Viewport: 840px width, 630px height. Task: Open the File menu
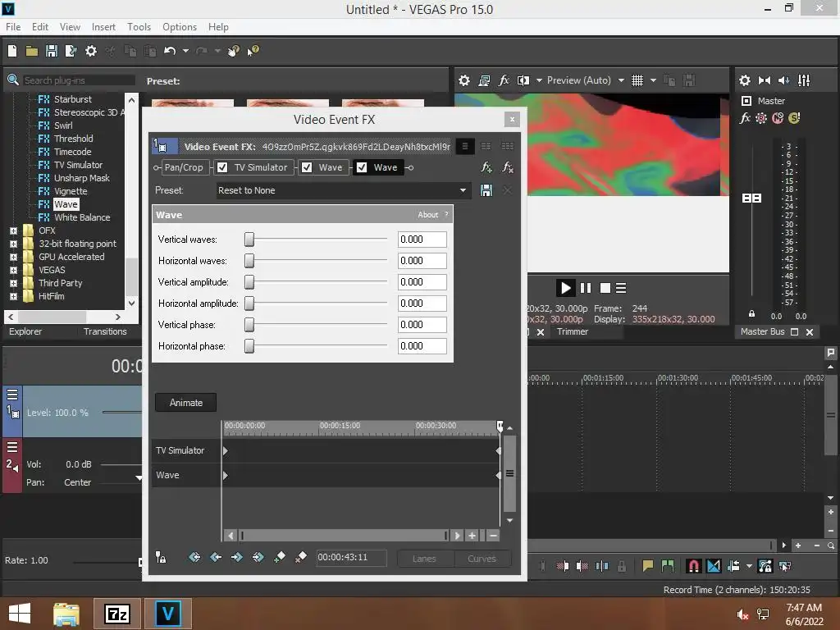click(13, 27)
